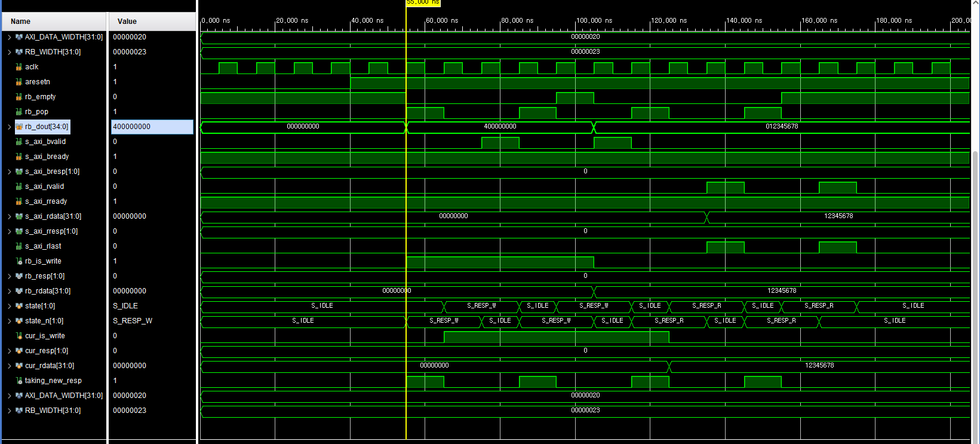
Task: Click the S_IDLE value of state[1:0]
Action: (125, 306)
